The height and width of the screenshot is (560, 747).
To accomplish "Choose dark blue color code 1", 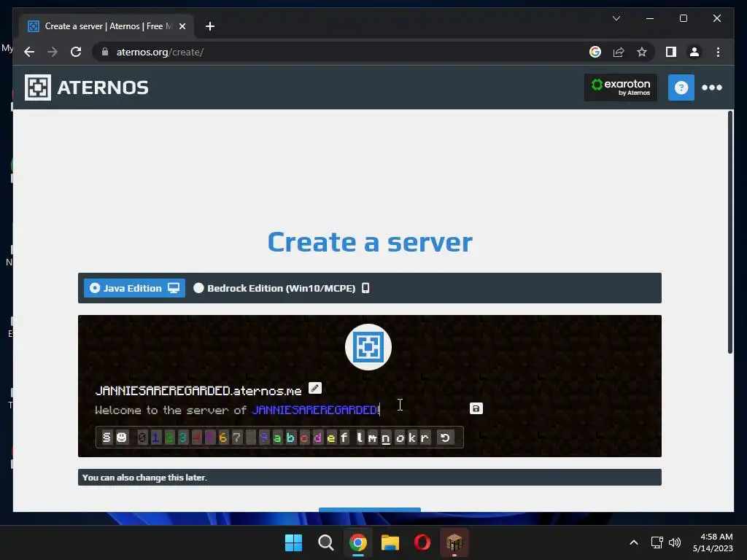I will coord(155,437).
